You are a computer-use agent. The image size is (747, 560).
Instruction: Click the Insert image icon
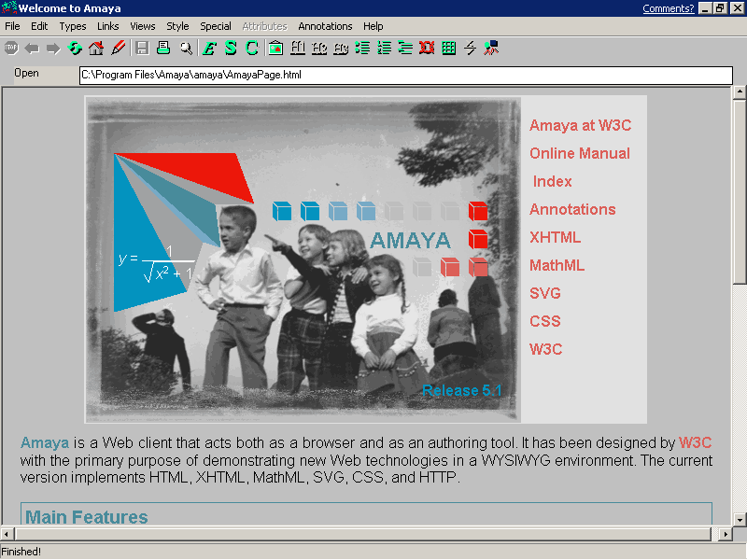point(275,49)
